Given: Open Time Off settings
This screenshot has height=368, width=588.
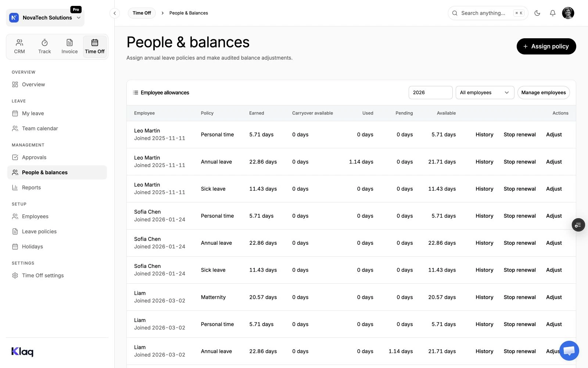Looking at the screenshot, I should pyautogui.click(x=57, y=276).
